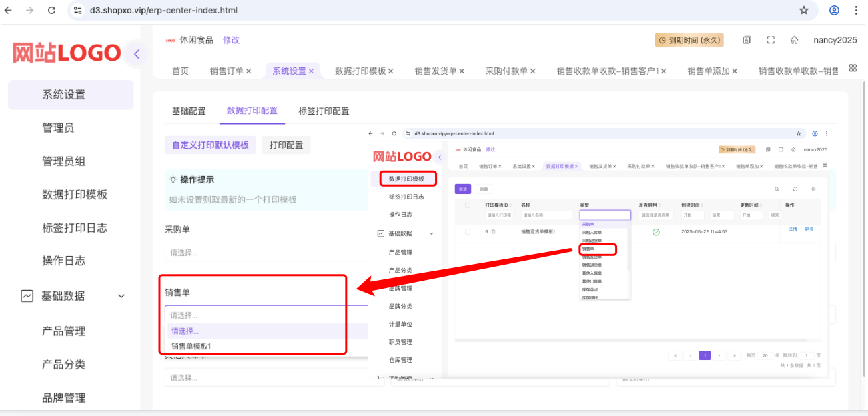Viewport: 868px width, 416px height.
Task: Open the 采购单 template dropdown
Action: pos(266,253)
